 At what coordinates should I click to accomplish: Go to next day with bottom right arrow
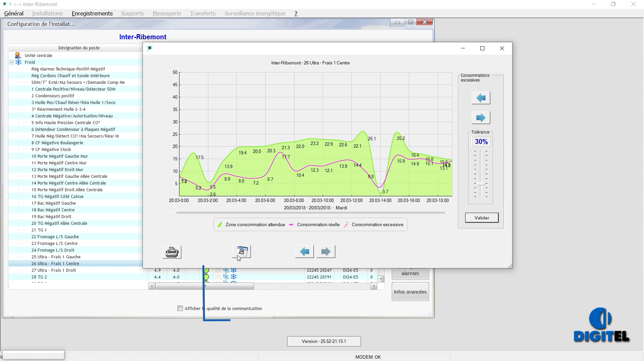pyautogui.click(x=326, y=252)
